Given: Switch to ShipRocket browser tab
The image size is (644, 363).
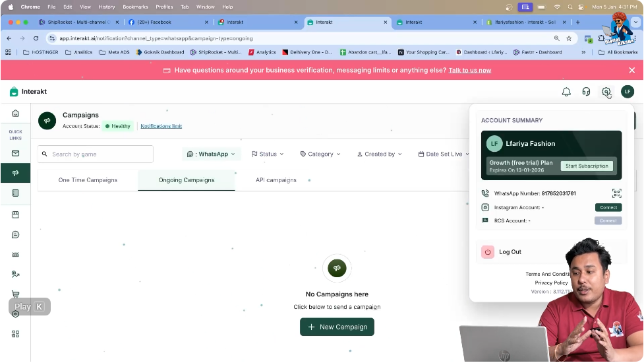Looking at the screenshot, I should pyautogui.click(x=78, y=22).
